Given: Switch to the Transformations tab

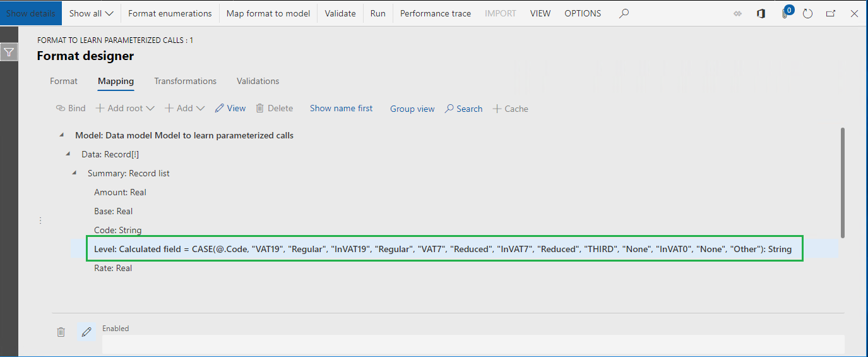Looking at the screenshot, I should click(x=185, y=81).
